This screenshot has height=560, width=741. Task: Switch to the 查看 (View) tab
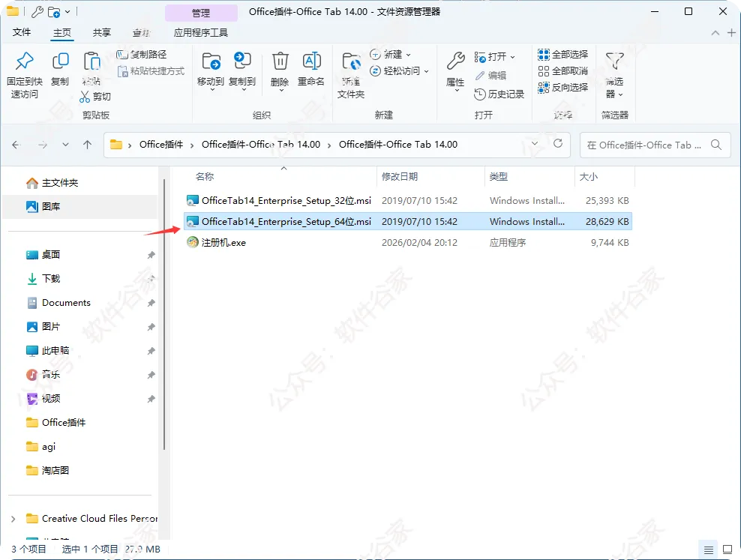tap(141, 32)
